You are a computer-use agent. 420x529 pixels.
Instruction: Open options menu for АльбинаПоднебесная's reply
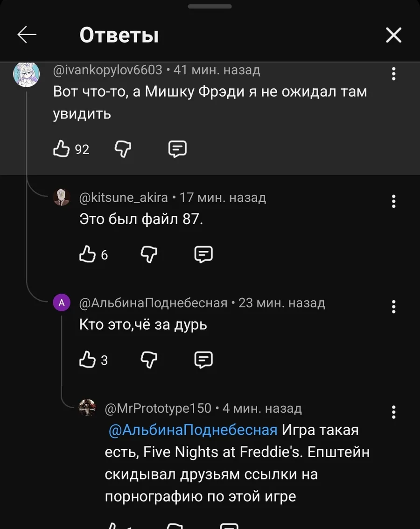click(394, 307)
